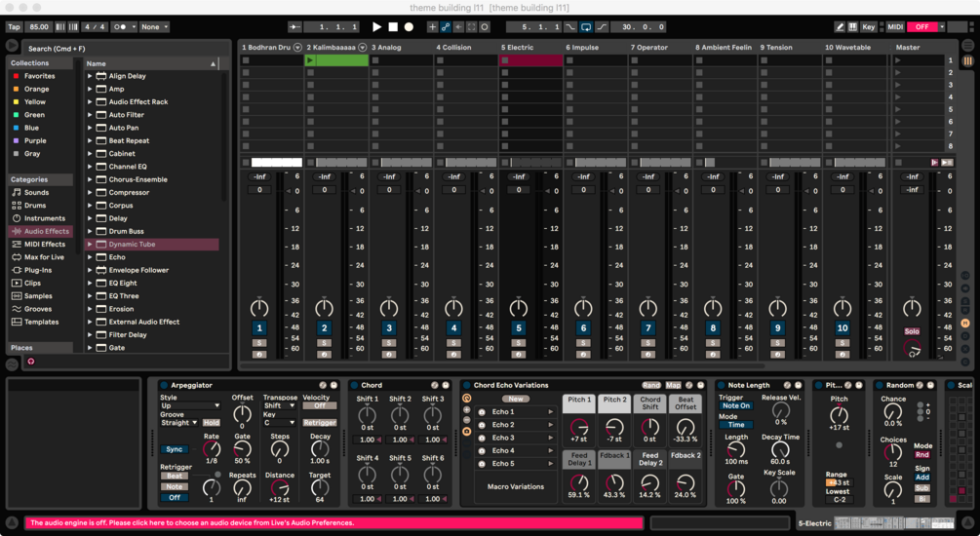980x536 pixels.
Task: Click the browser preview headphone icon
Action: (30, 362)
